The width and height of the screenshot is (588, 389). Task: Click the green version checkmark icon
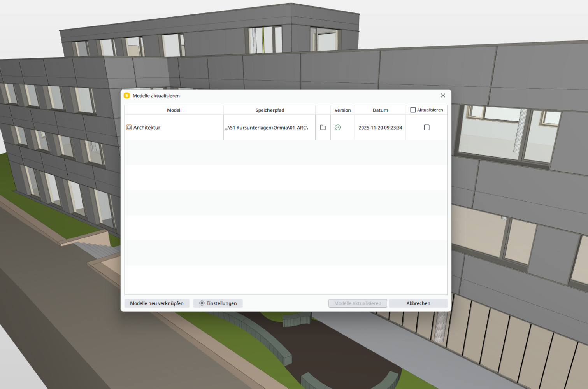point(338,128)
